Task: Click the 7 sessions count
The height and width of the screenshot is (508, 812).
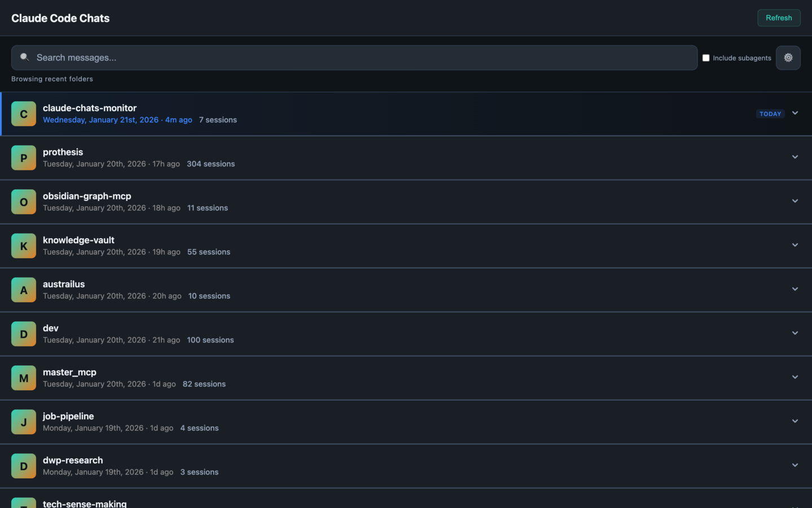Action: 218,120
